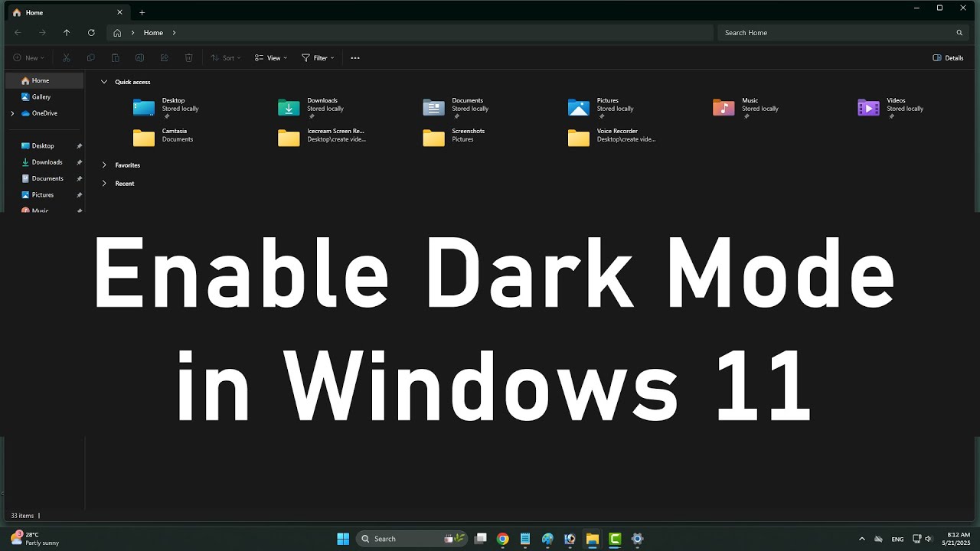Click the Copy icon in toolbar
The height and width of the screenshot is (551, 980).
pos(91,57)
